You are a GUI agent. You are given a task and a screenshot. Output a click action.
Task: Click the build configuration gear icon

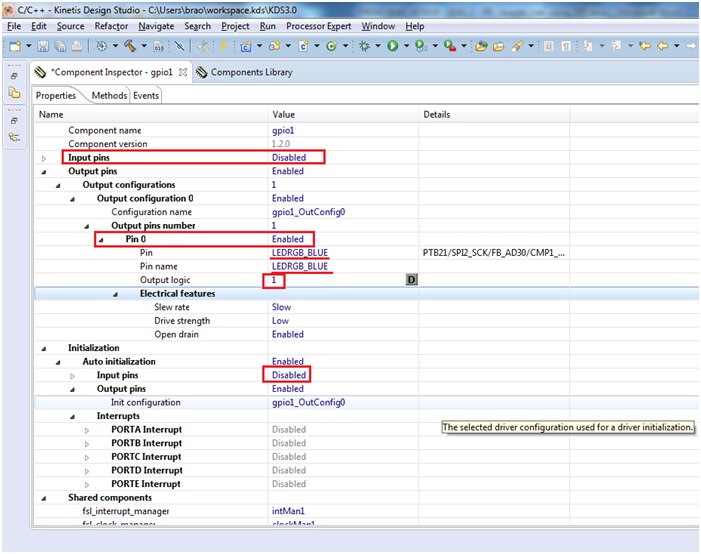coord(102,46)
